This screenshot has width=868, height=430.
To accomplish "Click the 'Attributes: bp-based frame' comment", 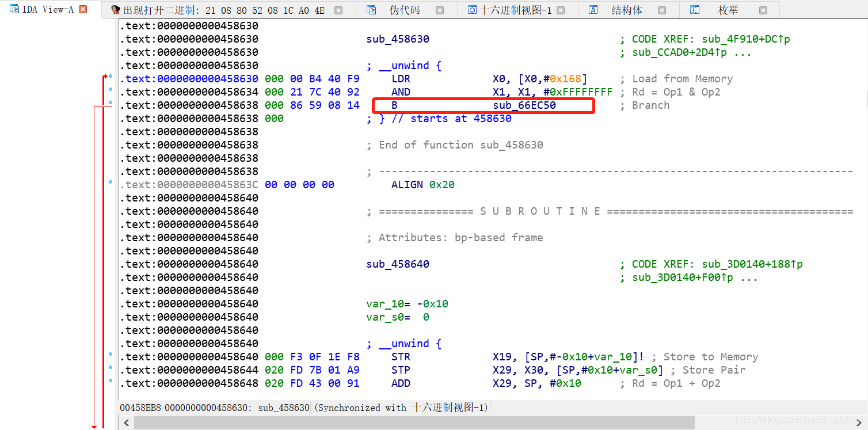I will [x=455, y=238].
